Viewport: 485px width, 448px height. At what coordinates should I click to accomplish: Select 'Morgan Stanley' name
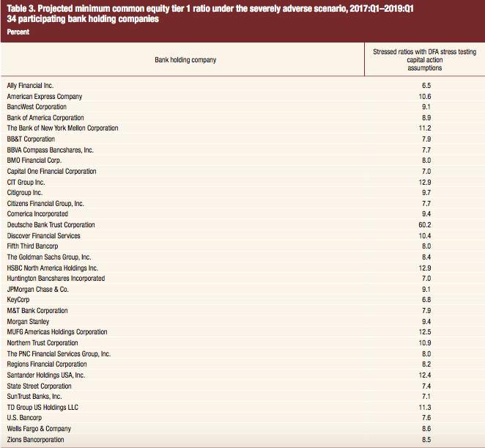point(28,321)
